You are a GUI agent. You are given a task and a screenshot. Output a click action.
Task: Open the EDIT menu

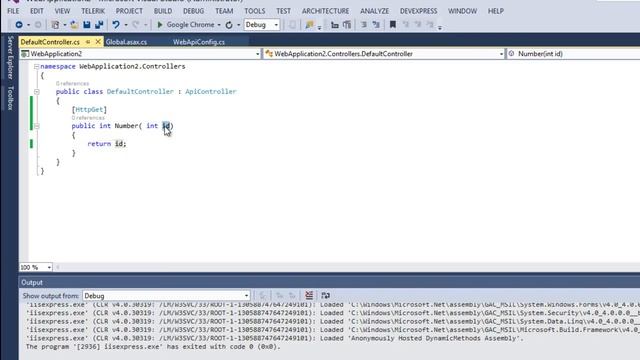tap(37, 11)
